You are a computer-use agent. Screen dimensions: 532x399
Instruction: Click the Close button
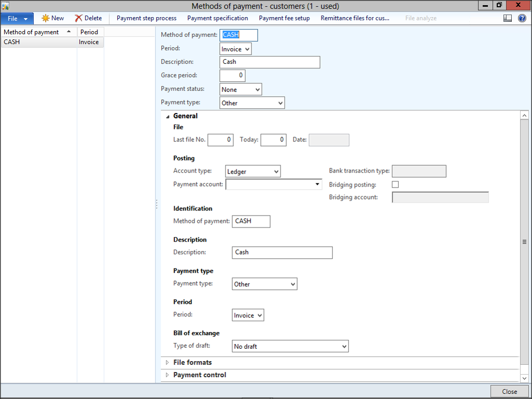tap(509, 391)
